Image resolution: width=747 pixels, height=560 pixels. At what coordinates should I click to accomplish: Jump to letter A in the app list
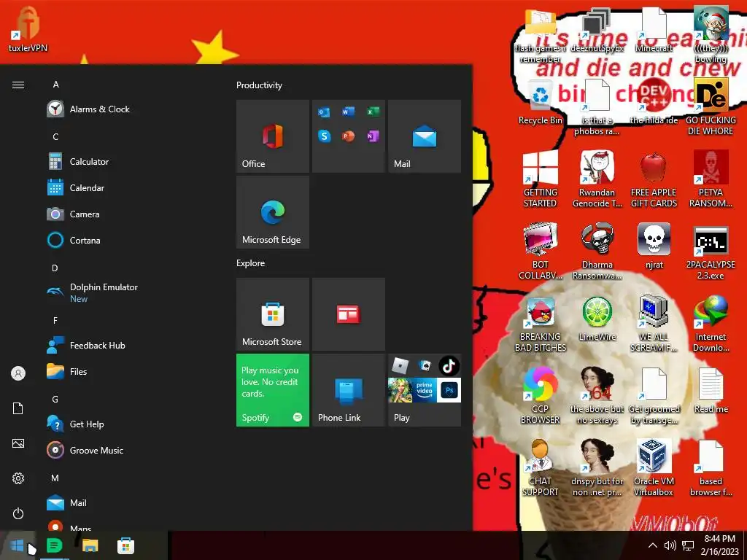(55, 85)
